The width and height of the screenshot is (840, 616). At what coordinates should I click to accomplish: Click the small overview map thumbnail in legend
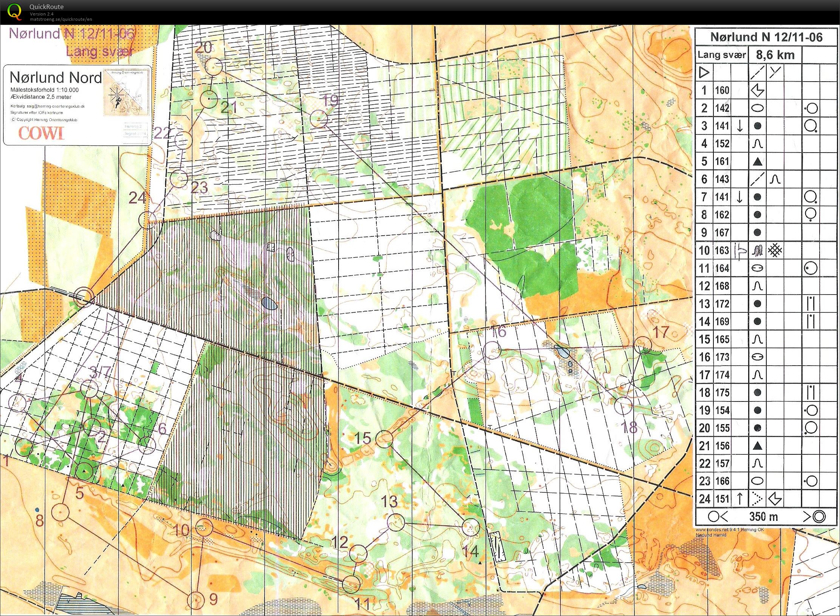pos(127,92)
